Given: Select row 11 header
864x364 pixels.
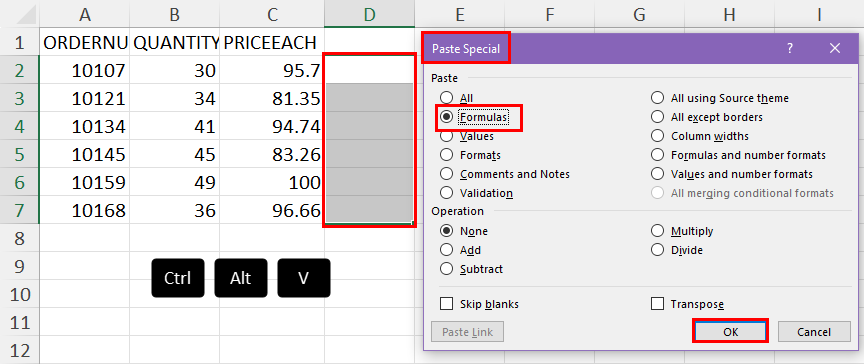Looking at the screenshot, I should coord(20,322).
